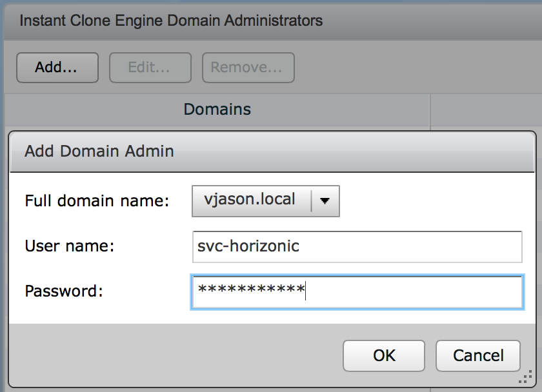This screenshot has width=542, height=392.
Task: Click the svc-horizonic text in the field
Action: [248, 246]
